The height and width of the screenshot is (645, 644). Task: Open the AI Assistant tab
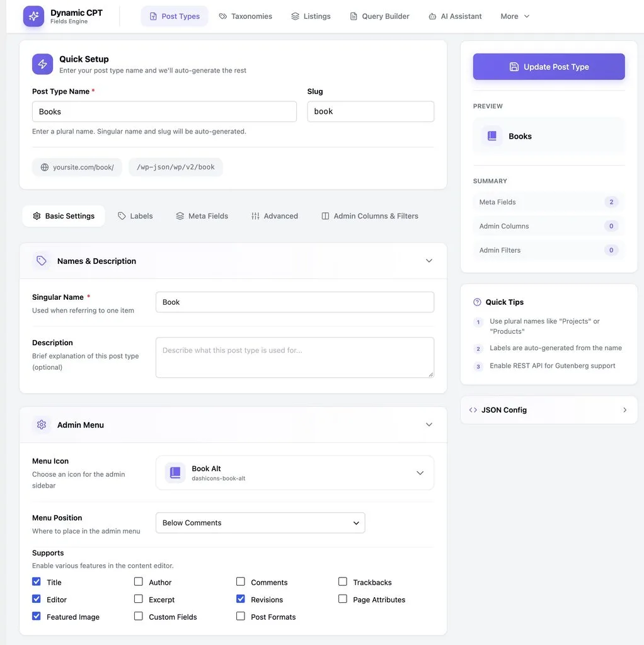455,16
